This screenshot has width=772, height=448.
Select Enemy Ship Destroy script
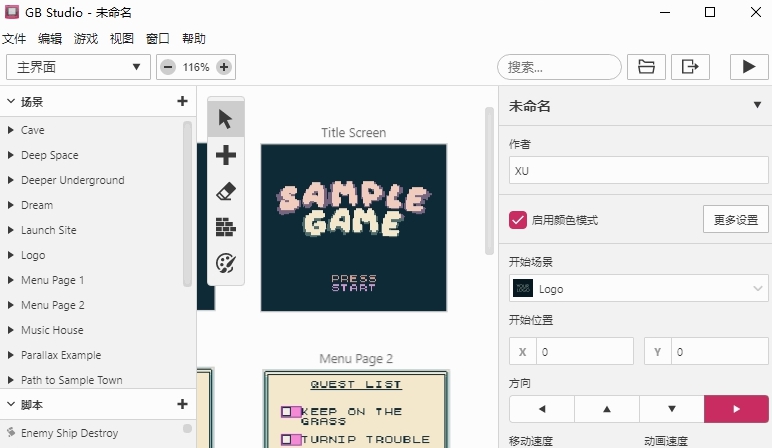pos(69,433)
